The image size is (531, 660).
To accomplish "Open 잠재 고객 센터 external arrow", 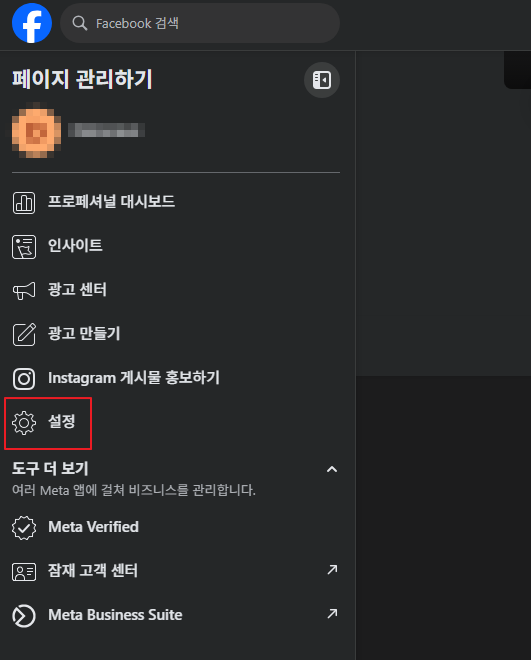I will (x=332, y=570).
